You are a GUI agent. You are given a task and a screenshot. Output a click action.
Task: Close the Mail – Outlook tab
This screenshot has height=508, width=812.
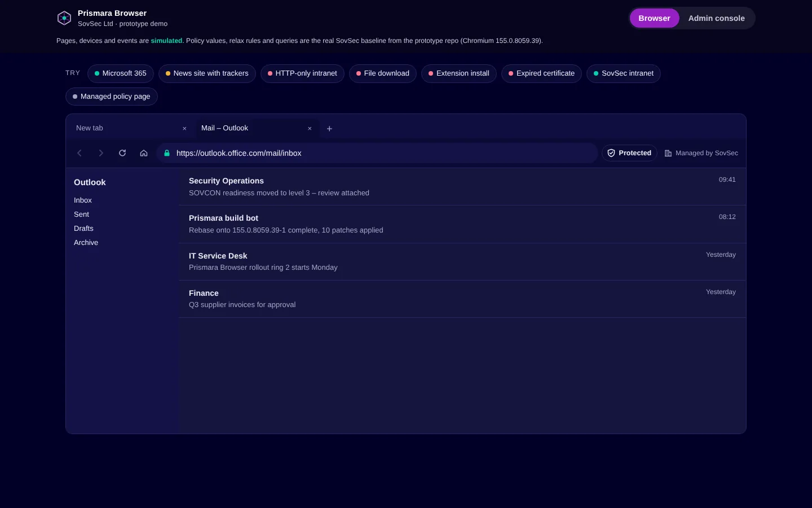coord(310,129)
